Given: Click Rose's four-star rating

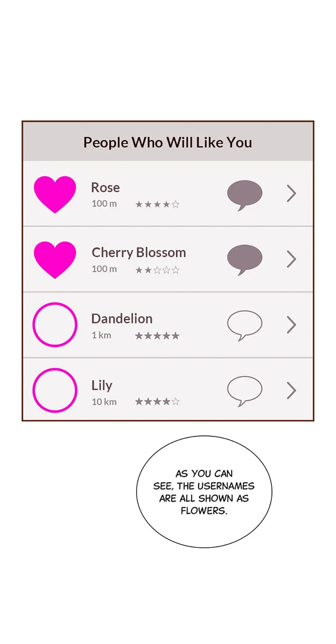Looking at the screenshot, I should pyautogui.click(x=157, y=204).
